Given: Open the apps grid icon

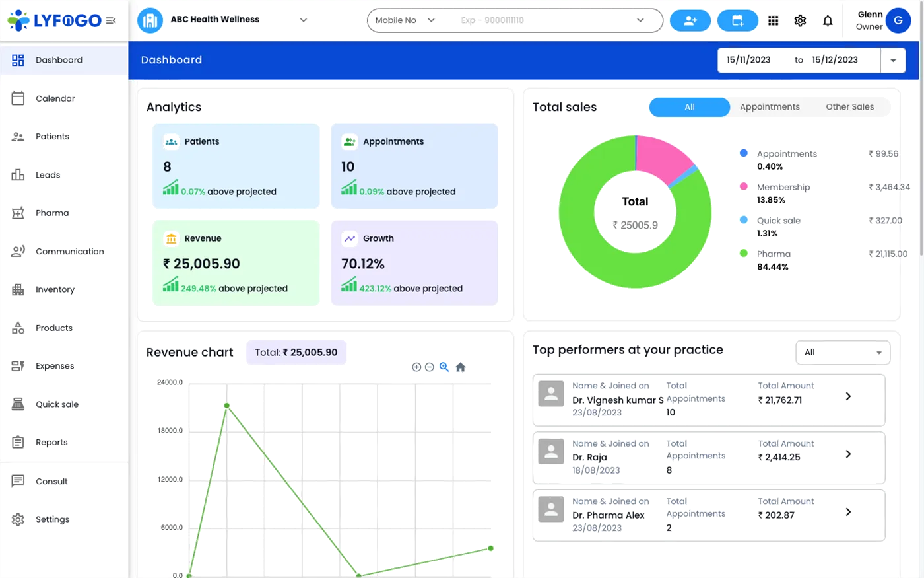Looking at the screenshot, I should (x=773, y=20).
